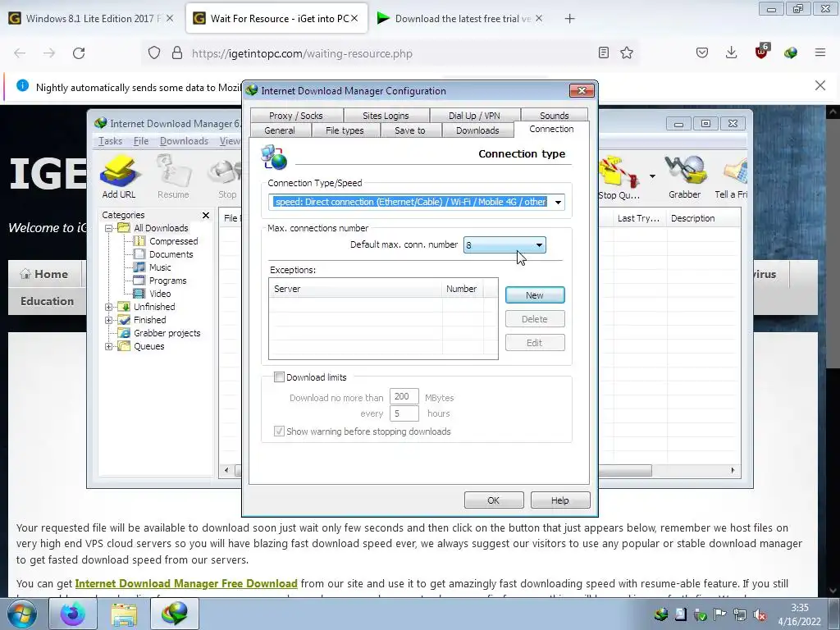The height and width of the screenshot is (630, 840).
Task: Open File Explorer from the taskbar
Action: [124, 614]
